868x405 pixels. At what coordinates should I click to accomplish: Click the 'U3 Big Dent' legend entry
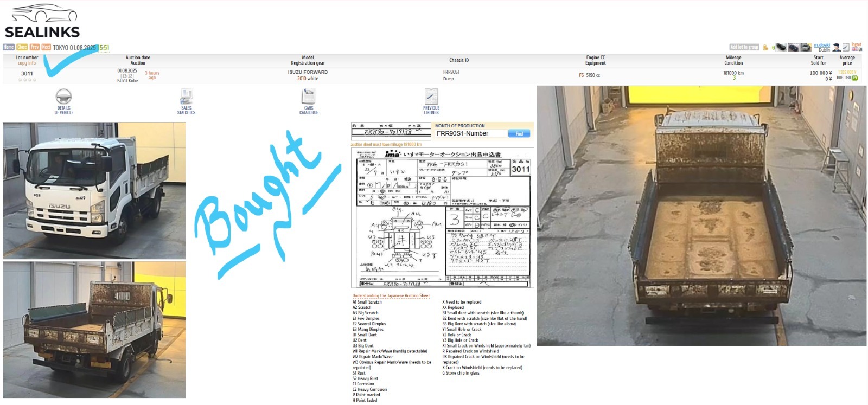(363, 345)
